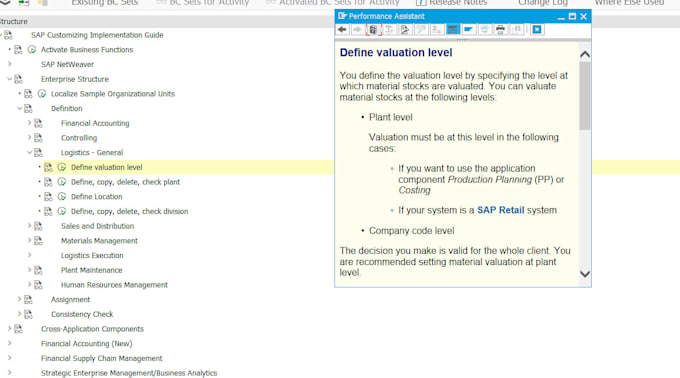Collapse the Enterprise Structure node
Screen dimensions: 680x378
click(10, 79)
